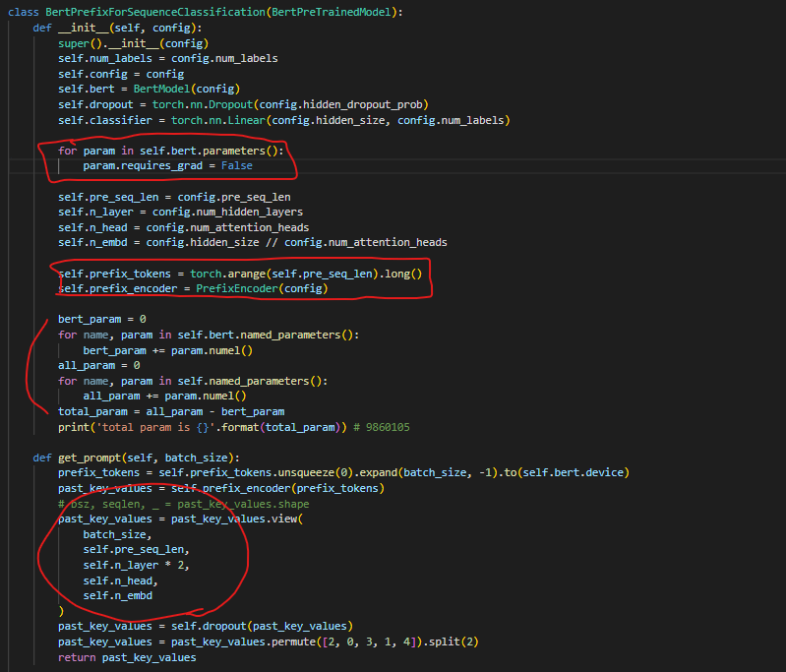Place cursor on 'self.num_labels = config.num_labels'
Viewport: 786px width, 672px height.
point(168,58)
